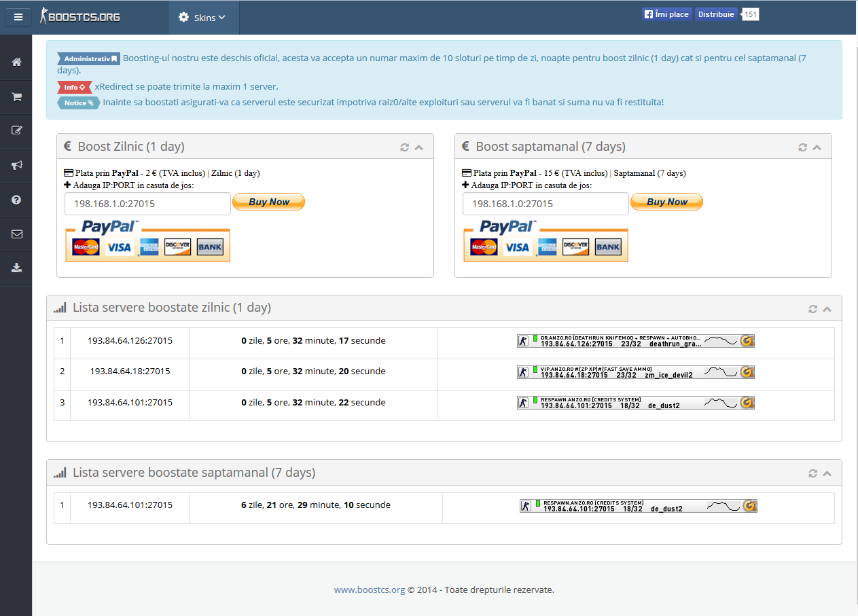Refresh the Boost Zilnic (1 day) panel
This screenshot has width=858, height=616.
click(x=405, y=147)
